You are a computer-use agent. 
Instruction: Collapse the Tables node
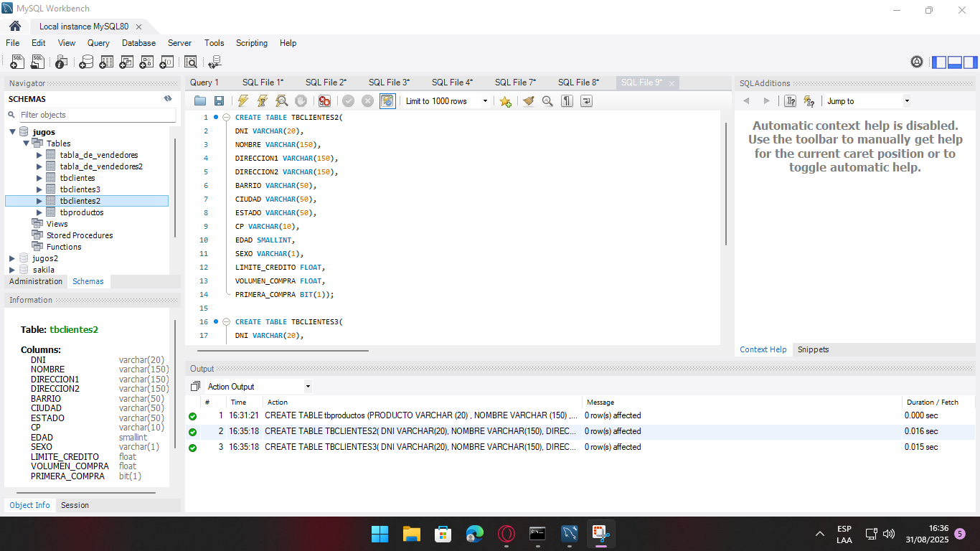[26, 143]
